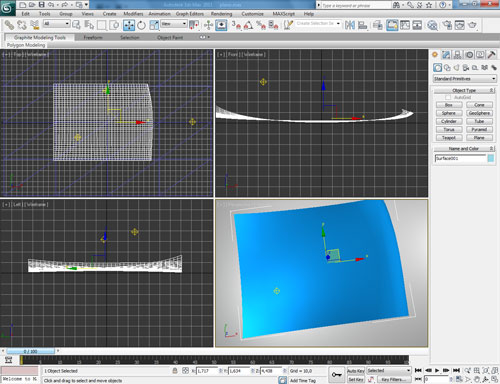Toggle 3D Snaps
Viewport: 500px width, 384px height.
click(x=236, y=25)
